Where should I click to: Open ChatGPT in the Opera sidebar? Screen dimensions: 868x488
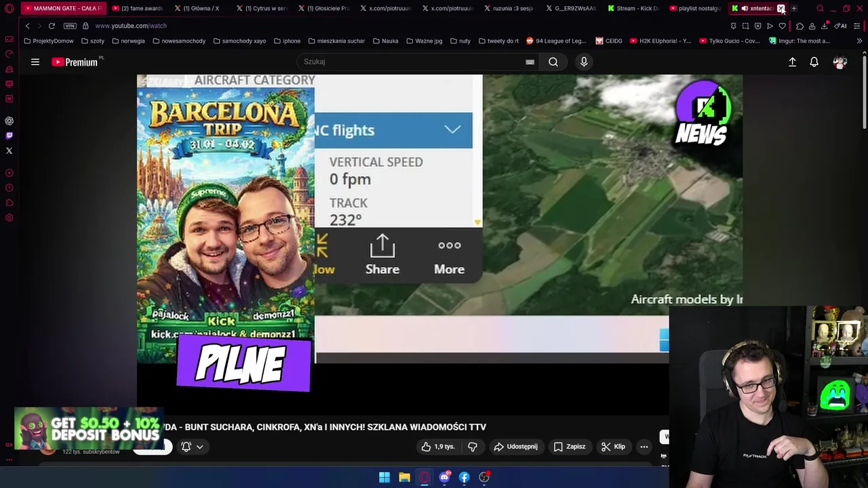pos(9,121)
